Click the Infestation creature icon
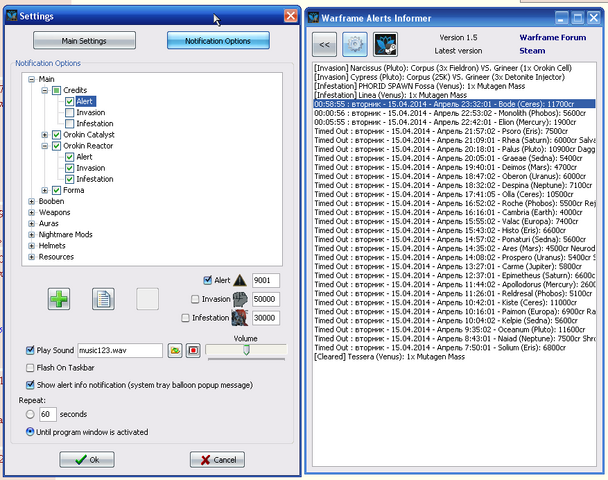 tap(240, 318)
